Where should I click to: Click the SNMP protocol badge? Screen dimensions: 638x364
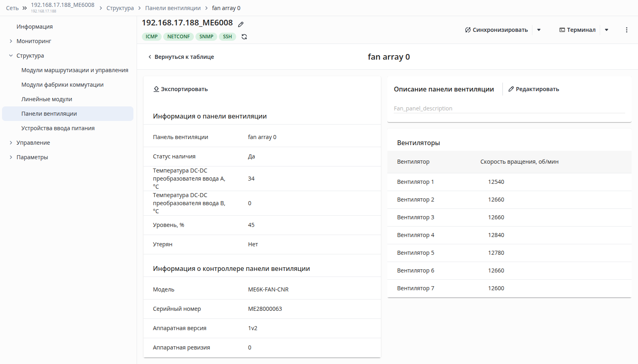click(206, 37)
